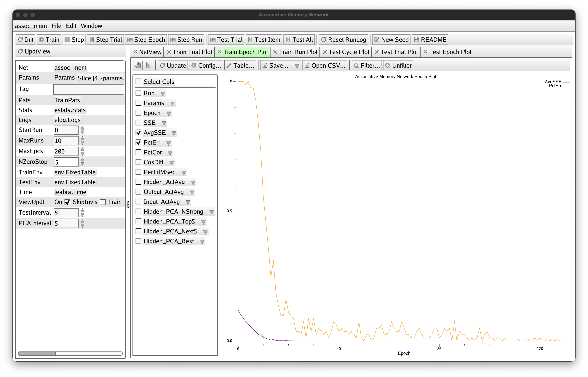Open the README button
The height and width of the screenshot is (377, 588).
(430, 40)
